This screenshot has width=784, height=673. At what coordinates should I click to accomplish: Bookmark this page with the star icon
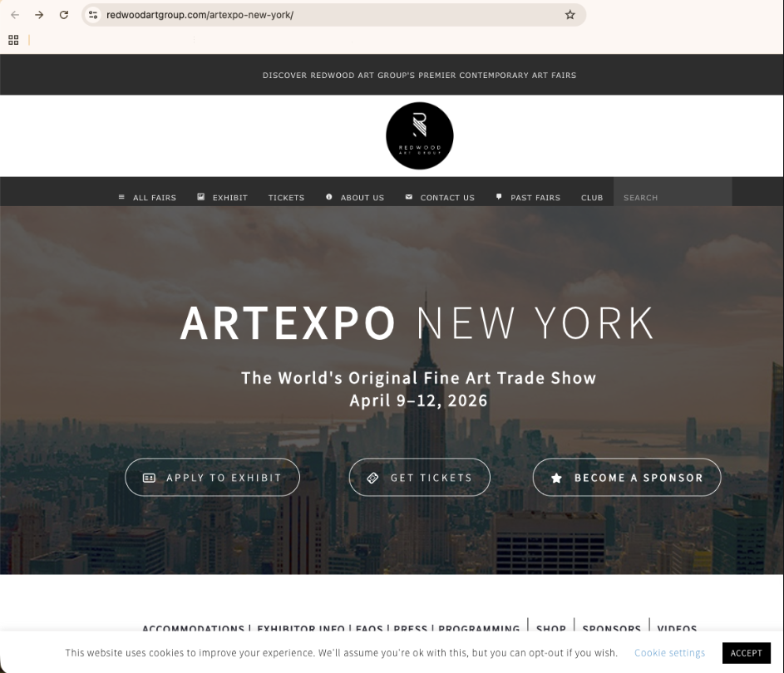[570, 15]
